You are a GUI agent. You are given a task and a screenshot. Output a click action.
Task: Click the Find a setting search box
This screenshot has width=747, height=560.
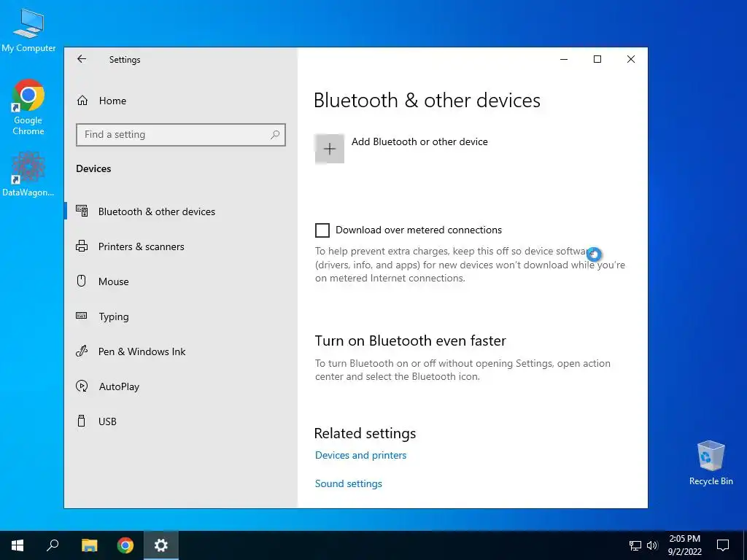181,135
